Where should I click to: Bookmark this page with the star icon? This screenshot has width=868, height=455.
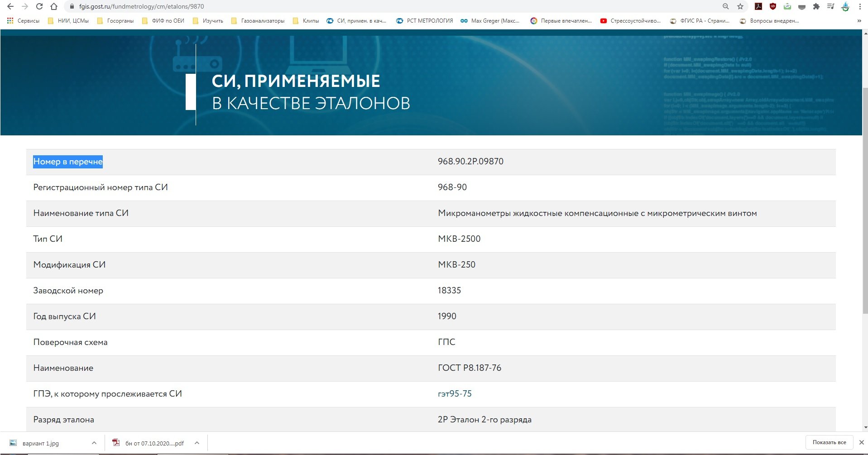tap(740, 6)
